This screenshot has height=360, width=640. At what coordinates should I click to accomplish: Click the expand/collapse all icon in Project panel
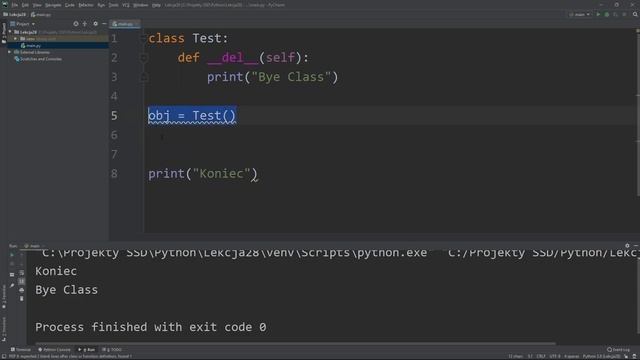coord(84,24)
